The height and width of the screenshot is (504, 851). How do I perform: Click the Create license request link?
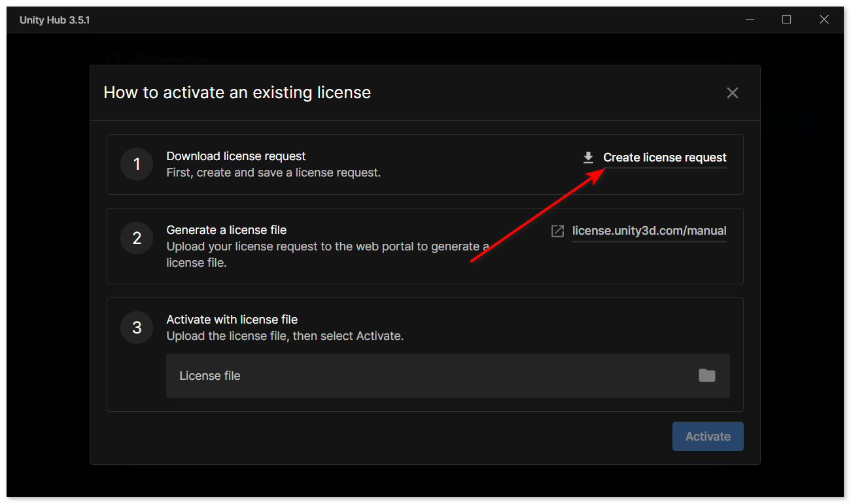click(x=665, y=158)
